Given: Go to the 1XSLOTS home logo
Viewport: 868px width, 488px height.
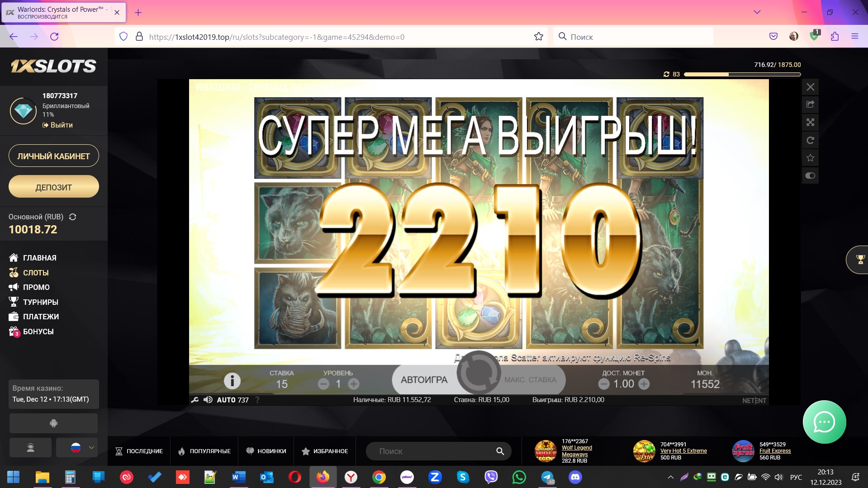Looking at the screenshot, I should point(53,66).
